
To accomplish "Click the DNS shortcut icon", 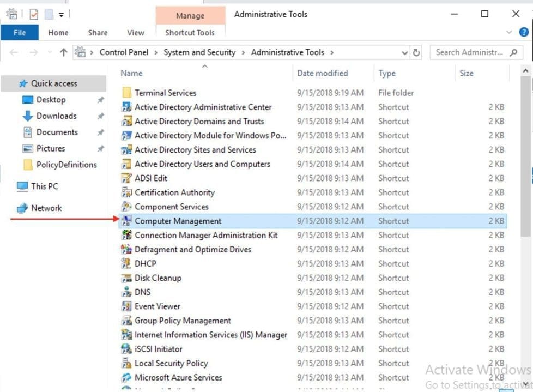I will click(126, 292).
